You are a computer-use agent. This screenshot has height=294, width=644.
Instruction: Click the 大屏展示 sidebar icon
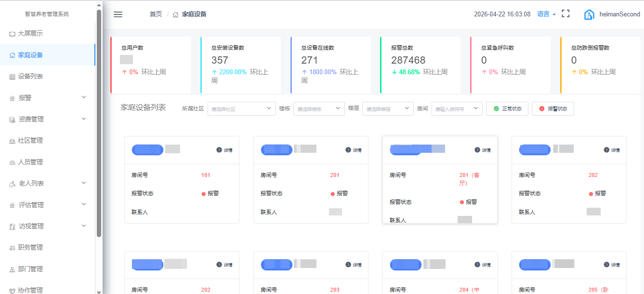[12, 34]
